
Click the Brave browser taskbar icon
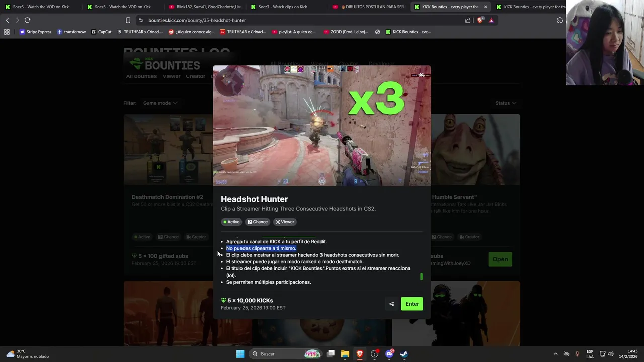pos(360,354)
